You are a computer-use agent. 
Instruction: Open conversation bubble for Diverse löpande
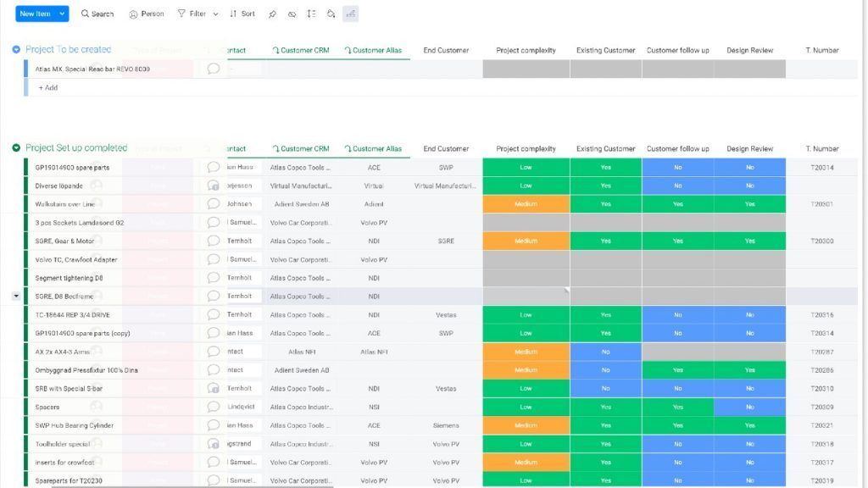coord(213,186)
